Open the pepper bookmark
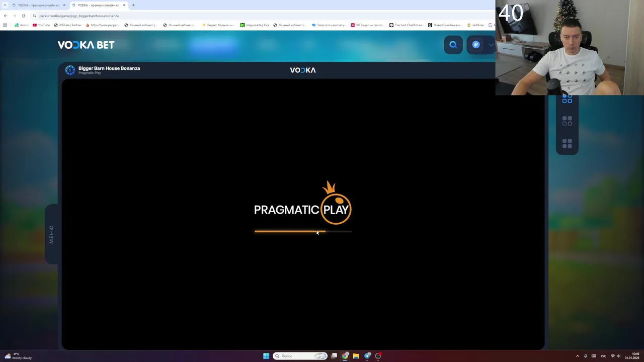 click(103, 25)
